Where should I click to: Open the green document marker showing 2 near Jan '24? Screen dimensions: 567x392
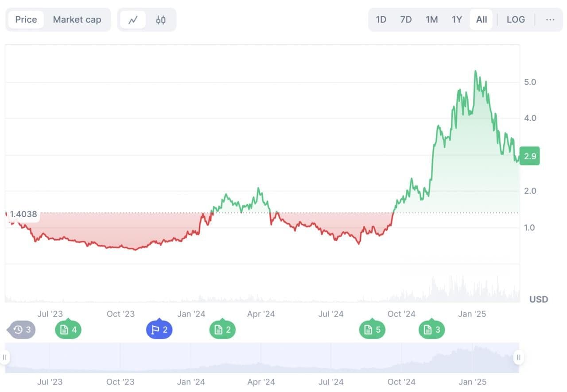pos(222,330)
